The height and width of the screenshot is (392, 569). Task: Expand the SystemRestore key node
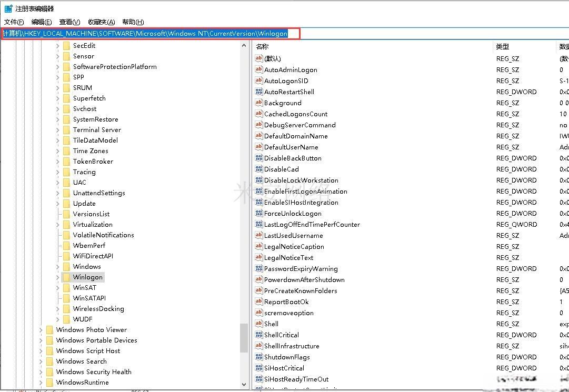(x=58, y=119)
